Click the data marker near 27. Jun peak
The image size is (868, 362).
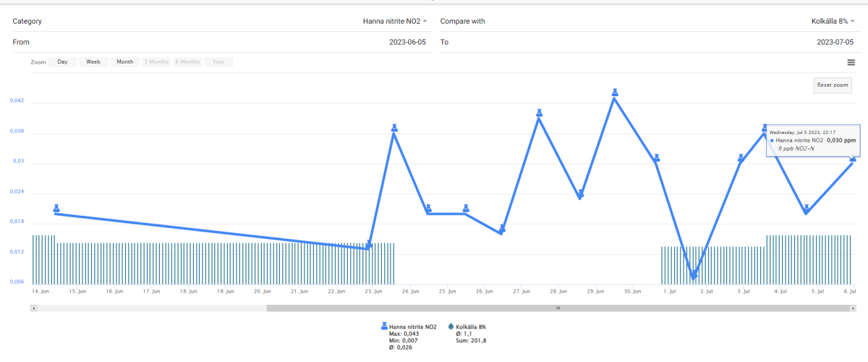click(539, 113)
